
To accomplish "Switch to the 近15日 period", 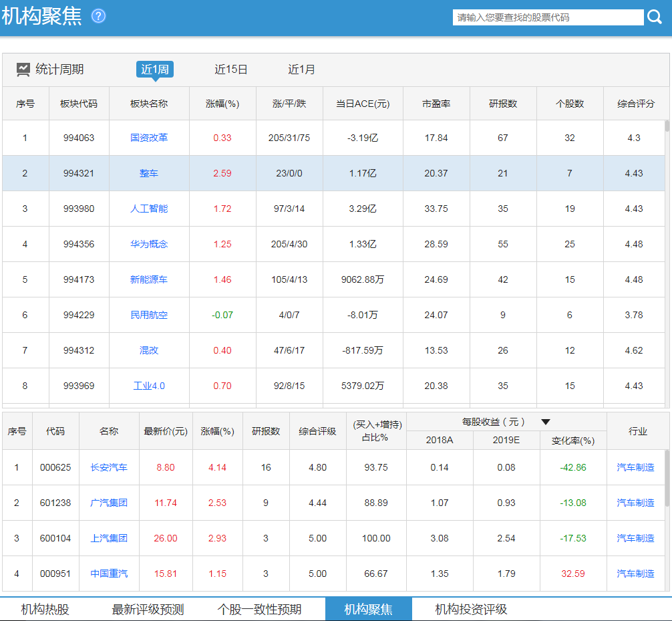I will click(231, 70).
